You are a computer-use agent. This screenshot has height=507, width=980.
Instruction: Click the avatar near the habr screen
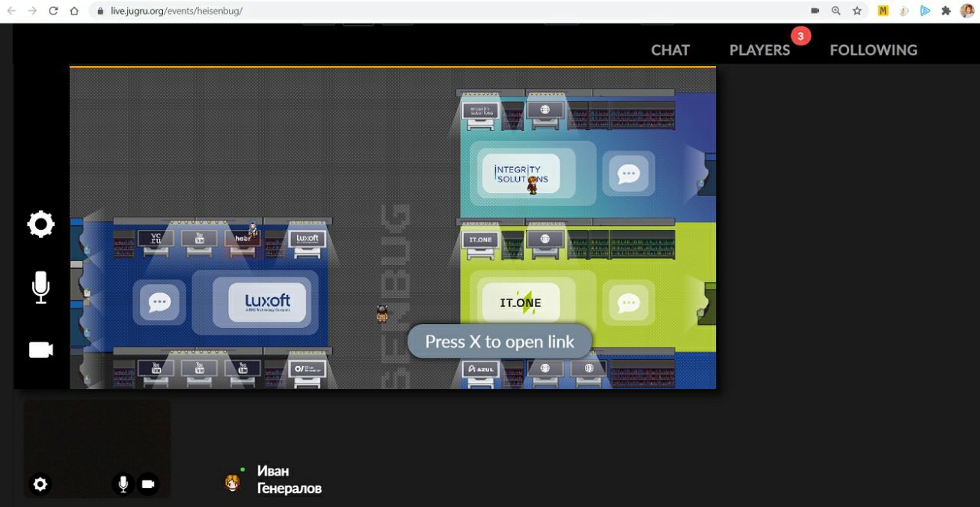(253, 228)
